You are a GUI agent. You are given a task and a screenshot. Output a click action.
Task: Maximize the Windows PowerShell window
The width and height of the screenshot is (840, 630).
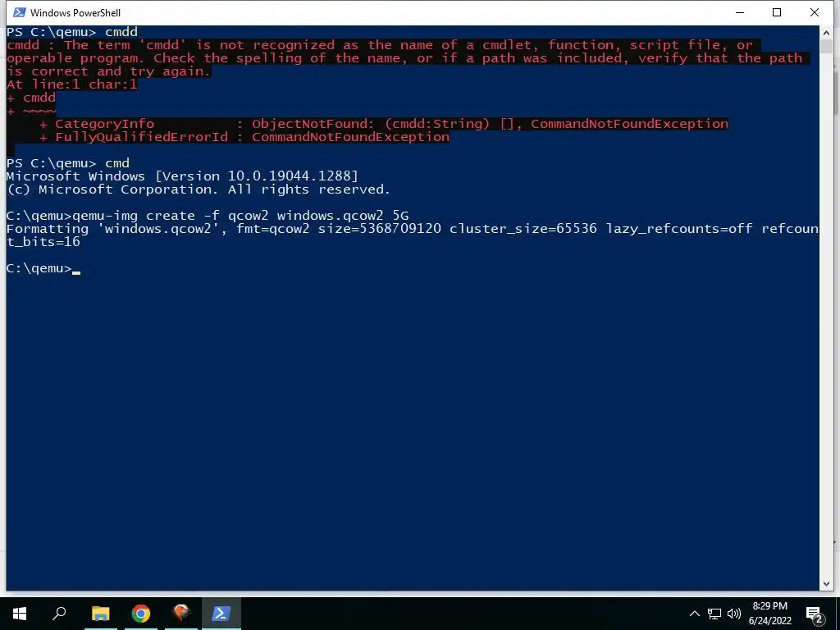point(777,12)
